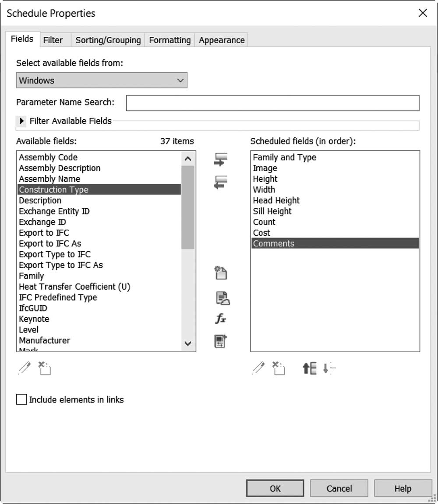Click the OK button
438x504 pixels.
[275, 489]
